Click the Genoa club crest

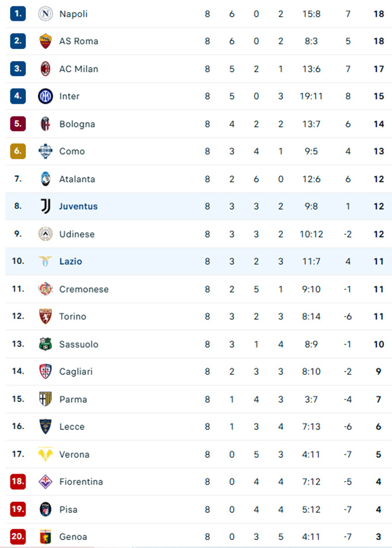[45, 536]
